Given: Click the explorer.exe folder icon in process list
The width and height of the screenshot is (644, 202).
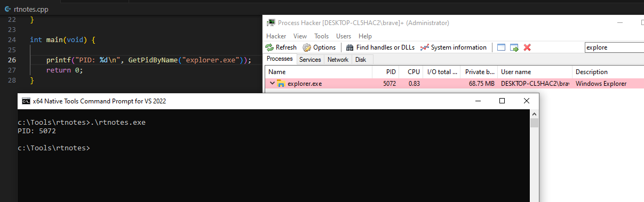Looking at the screenshot, I should [x=281, y=84].
